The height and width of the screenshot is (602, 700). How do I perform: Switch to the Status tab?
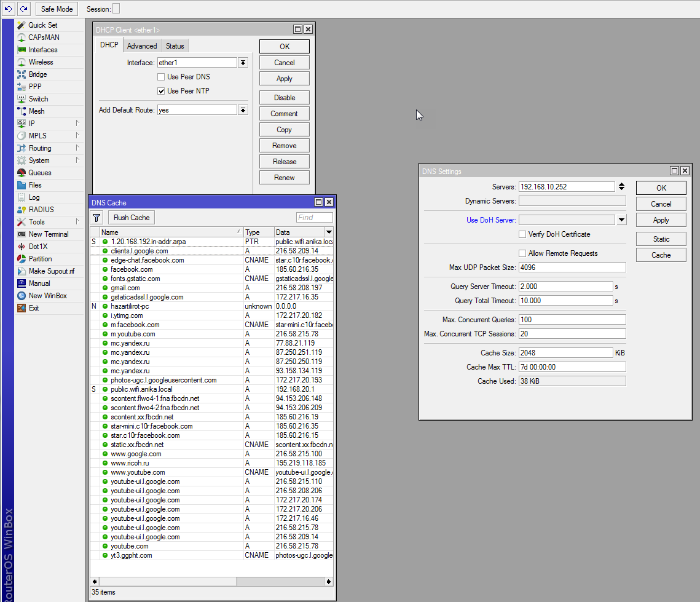(x=175, y=46)
